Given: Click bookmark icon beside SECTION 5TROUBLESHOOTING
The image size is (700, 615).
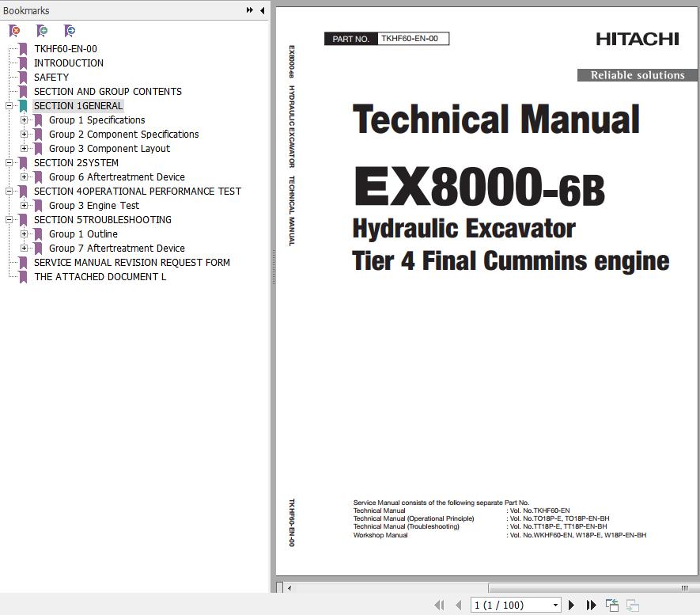Looking at the screenshot, I should (23, 220).
